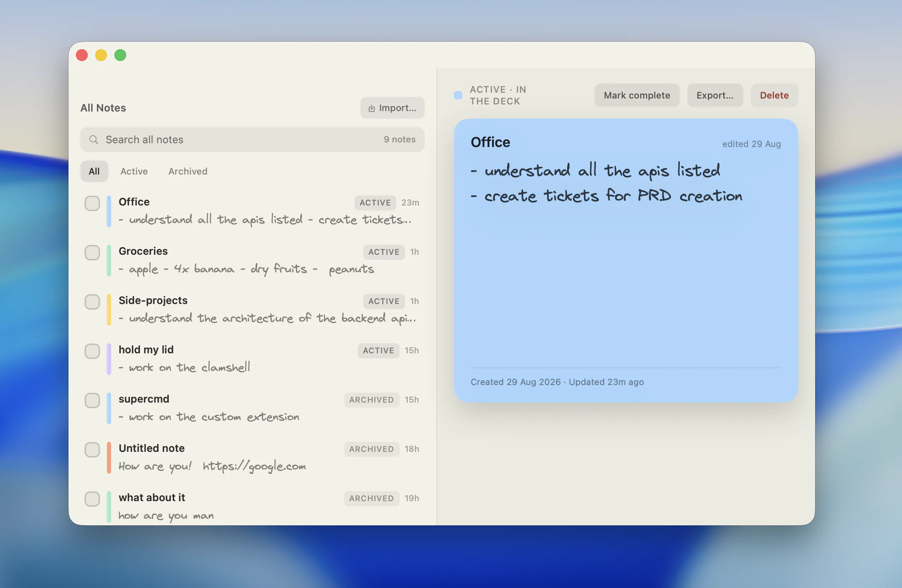Toggle the supercmd note checkbox
Screen dimensions: 902x588
[92, 400]
